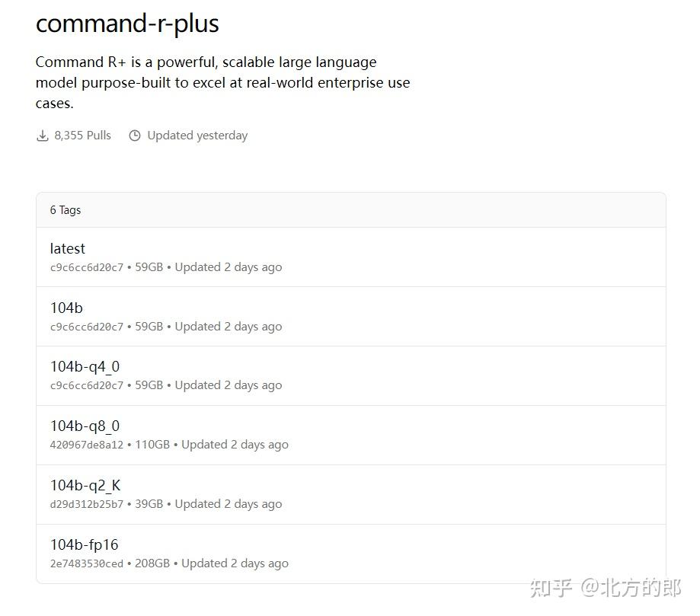The height and width of the screenshot is (616, 700).
Task: Select the command-r-plus page title
Action: point(126,24)
